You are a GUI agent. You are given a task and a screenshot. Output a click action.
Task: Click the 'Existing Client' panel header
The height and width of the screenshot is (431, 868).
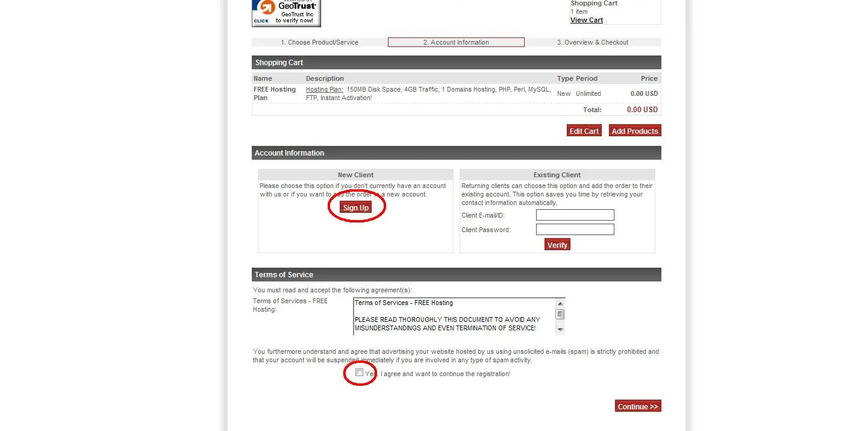(557, 175)
